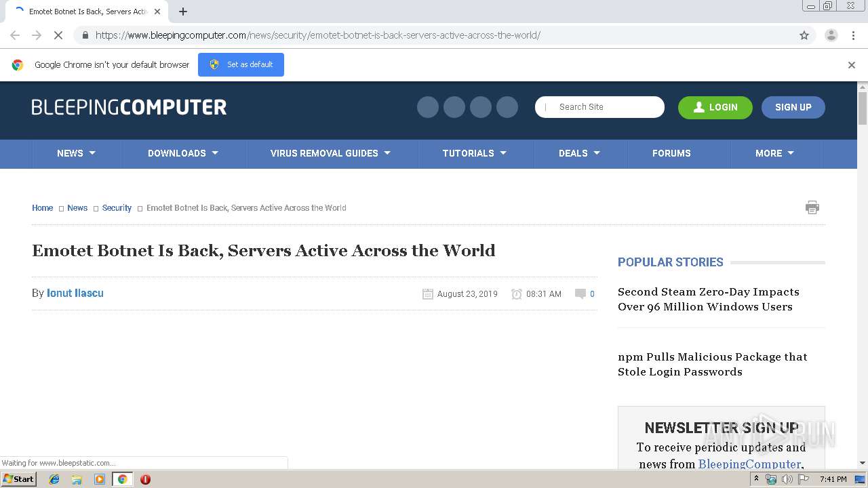Go to News breadcrumb link
Image resolution: width=868 pixels, height=488 pixels.
[x=77, y=208]
